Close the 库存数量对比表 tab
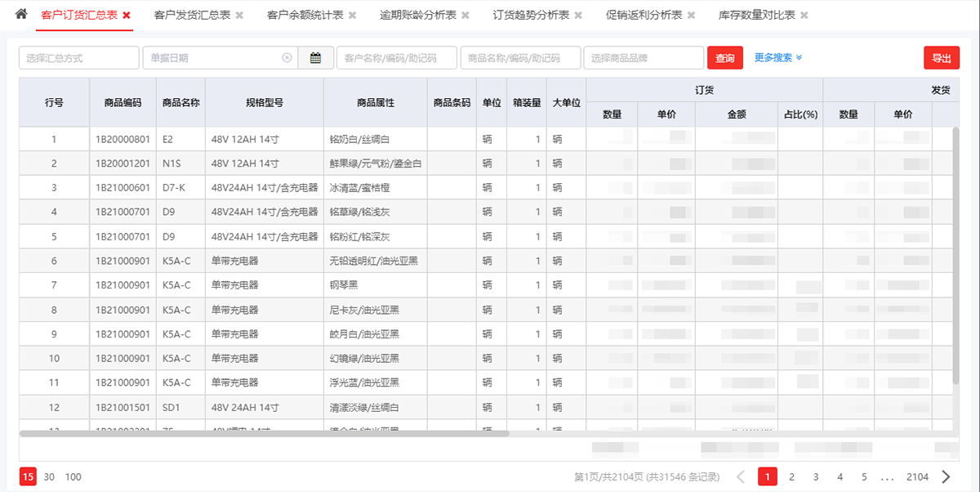This screenshot has height=492, width=980. click(x=804, y=14)
